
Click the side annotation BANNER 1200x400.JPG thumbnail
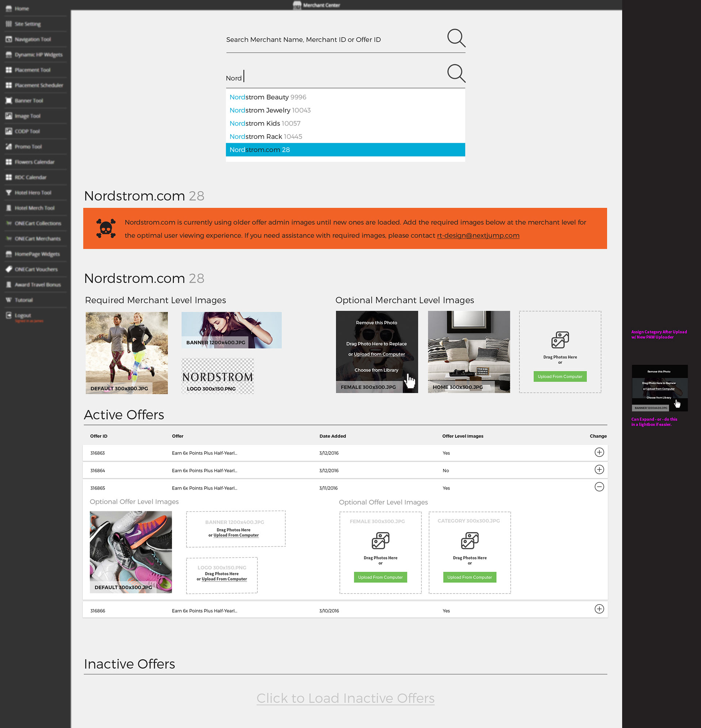tap(660, 388)
